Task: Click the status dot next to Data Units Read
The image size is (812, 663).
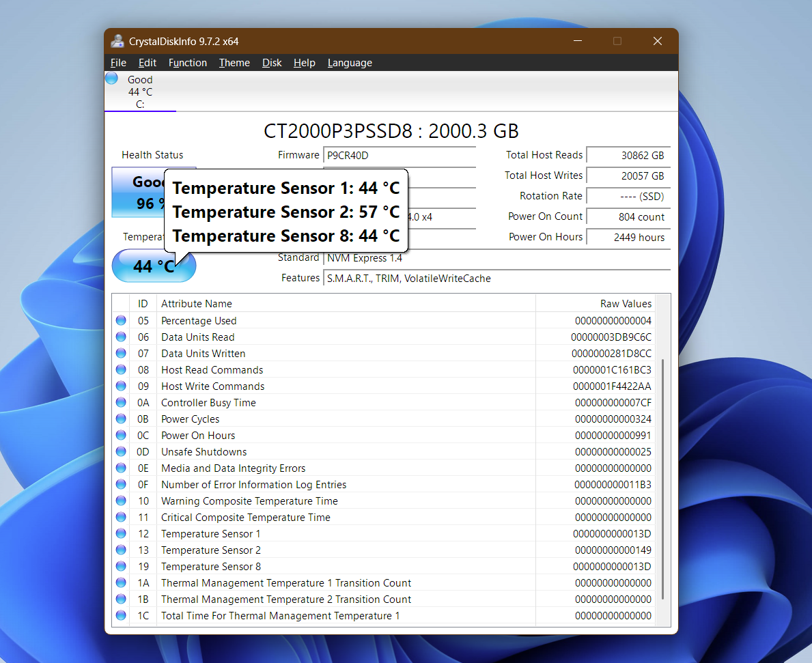Action: tap(121, 336)
